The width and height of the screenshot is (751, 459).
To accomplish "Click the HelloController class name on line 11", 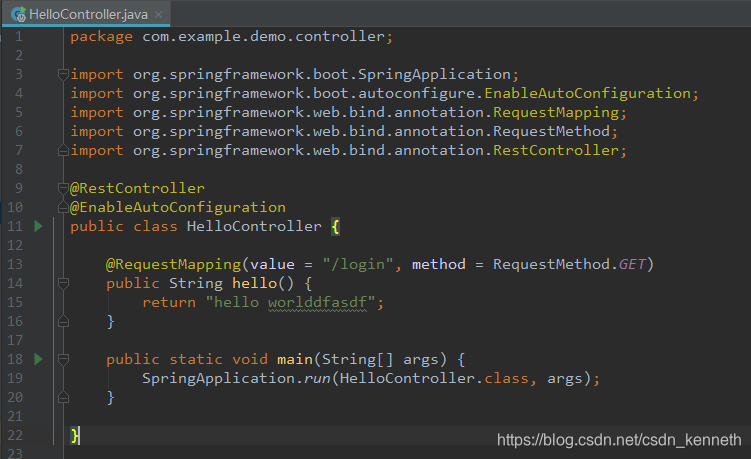I will click(x=254, y=226).
